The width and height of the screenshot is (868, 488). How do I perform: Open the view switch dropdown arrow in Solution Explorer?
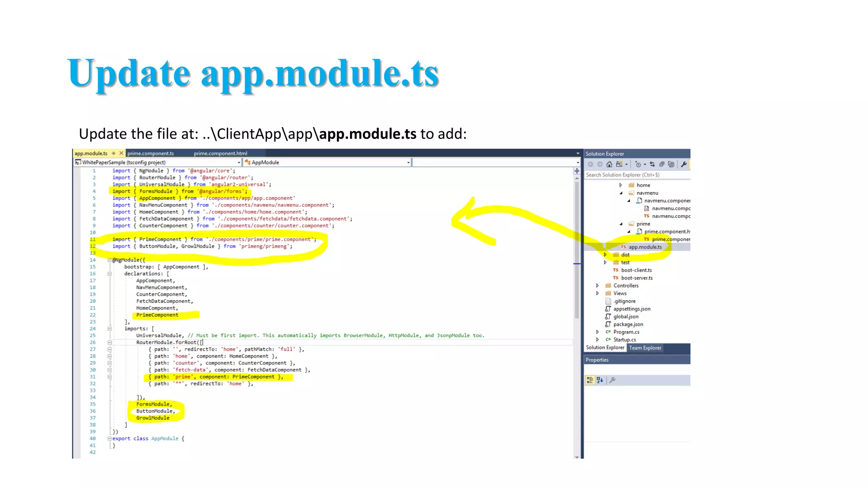[x=626, y=165]
